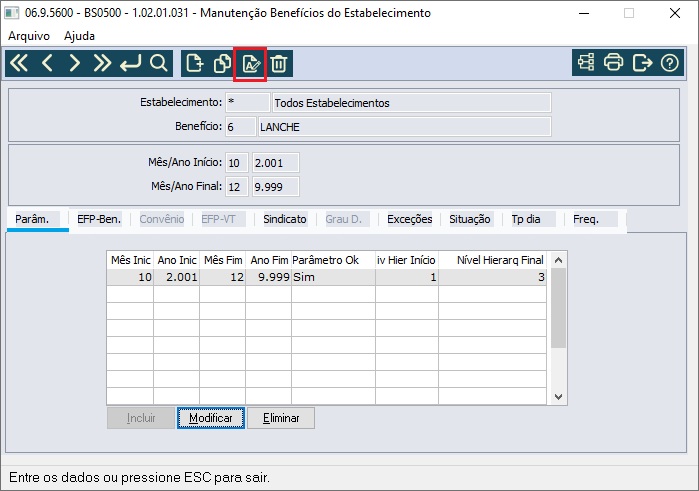Click the Mês Fim column header
Viewport: 699px width, 491px height.
pyautogui.click(x=222, y=260)
